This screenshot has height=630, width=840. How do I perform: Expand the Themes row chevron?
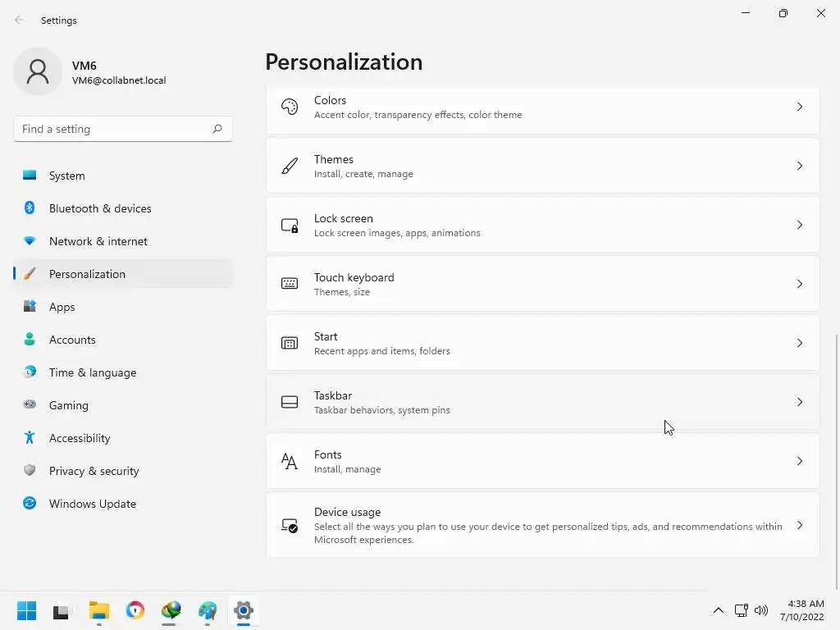tap(799, 166)
